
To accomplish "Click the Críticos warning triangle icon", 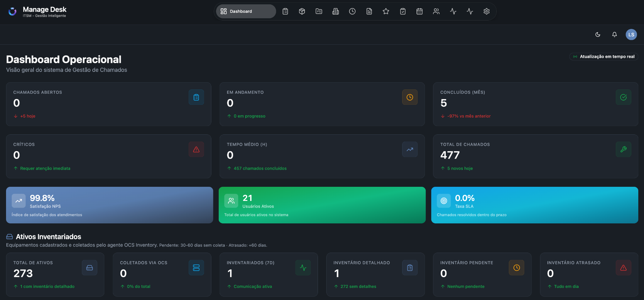I will click(196, 149).
